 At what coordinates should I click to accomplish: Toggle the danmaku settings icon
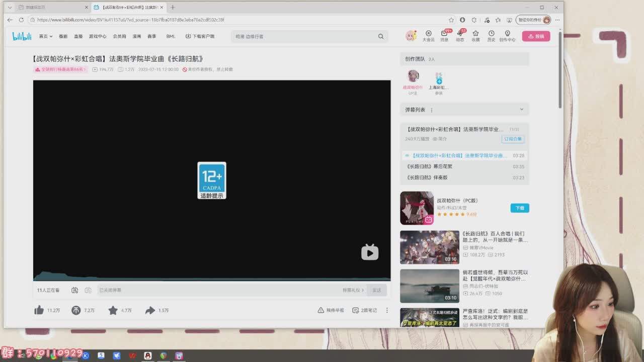(x=88, y=290)
